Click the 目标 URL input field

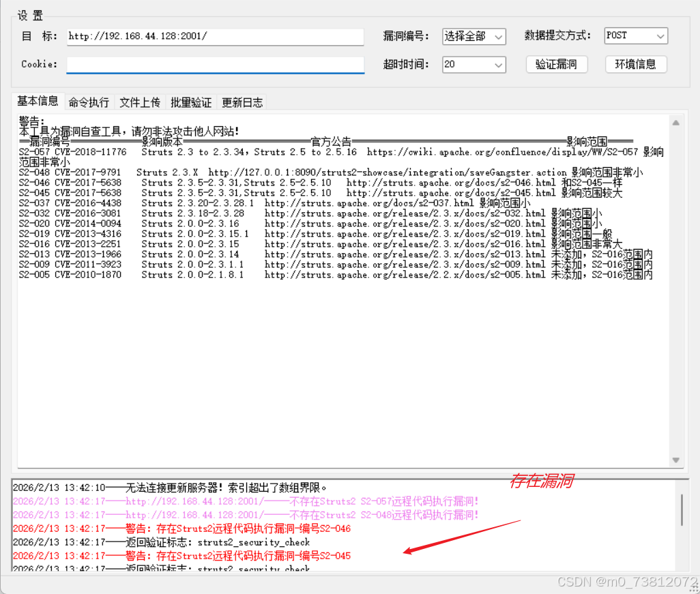click(x=215, y=37)
